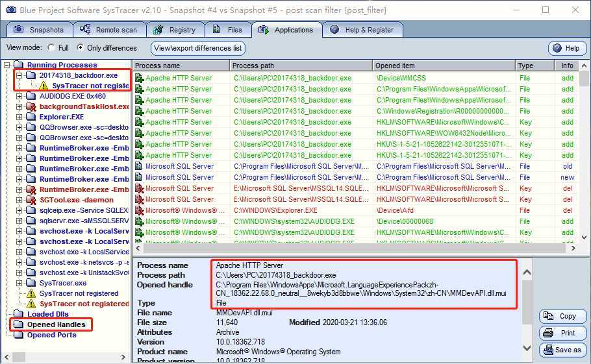Screen dimensions: 591x364
Task: Expand the backgroundTaskHost.exe node
Action: coord(19,106)
